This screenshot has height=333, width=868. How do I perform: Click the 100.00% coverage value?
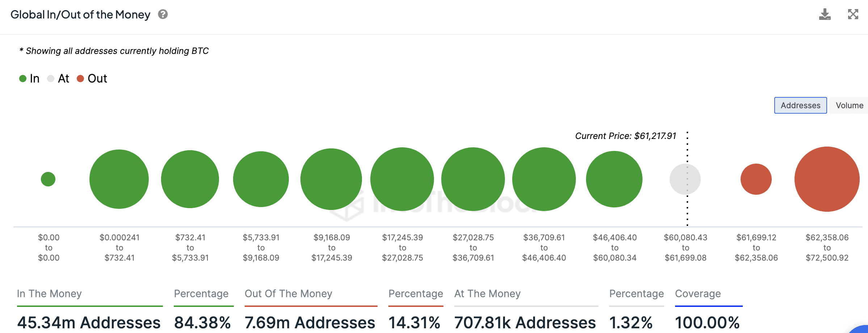tap(707, 323)
